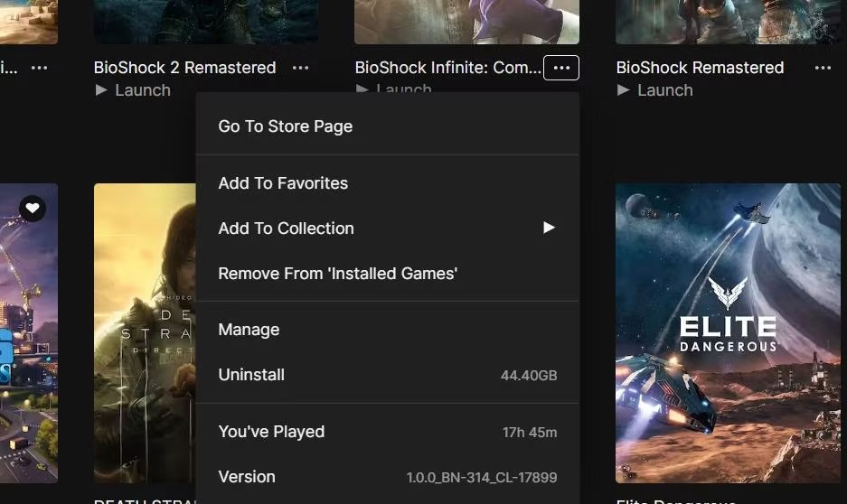Launch BioShock 2 Remastered

(134, 90)
